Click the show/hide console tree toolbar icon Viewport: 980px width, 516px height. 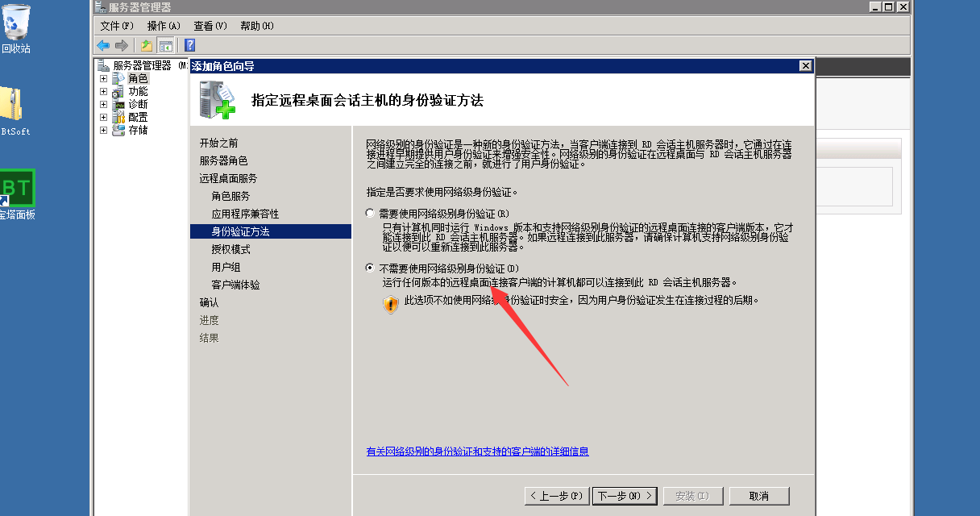point(165,45)
